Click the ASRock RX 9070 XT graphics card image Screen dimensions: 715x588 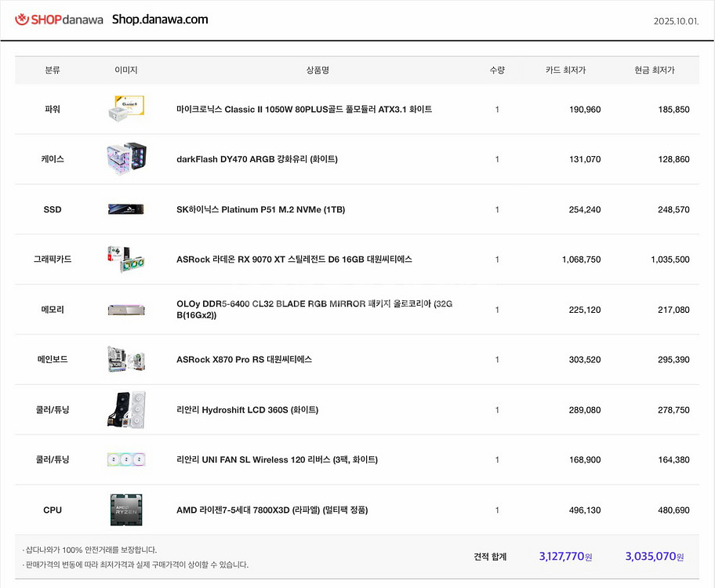126,259
